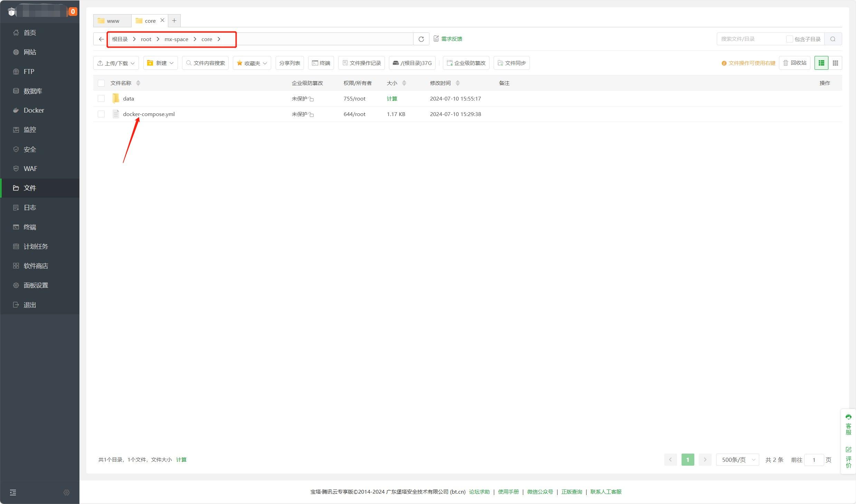Click the 需求反馈 feedback link
Screen dimensions: 856x504
click(448, 39)
